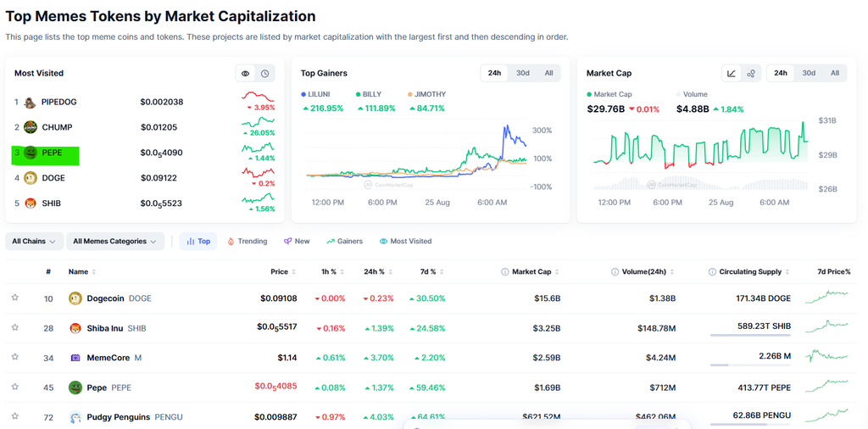Screen dimensions: 868x429
Task: Toggle the BILLY series in Top Gainers
Action: tap(369, 94)
